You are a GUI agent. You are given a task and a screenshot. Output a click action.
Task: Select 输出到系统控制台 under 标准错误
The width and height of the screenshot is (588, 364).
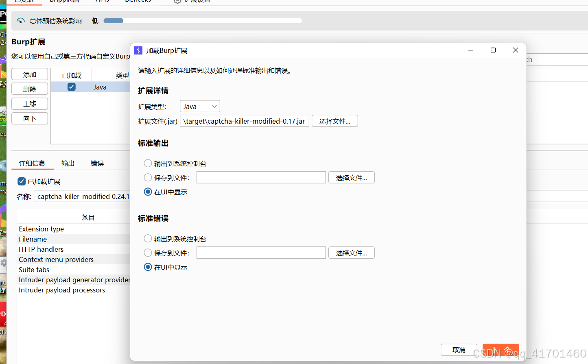148,238
